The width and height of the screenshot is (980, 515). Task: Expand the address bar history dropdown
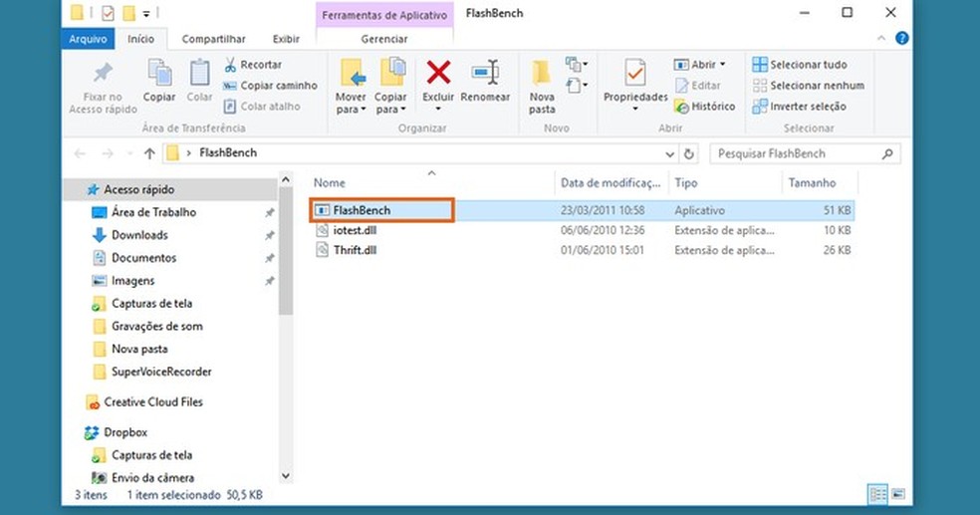669,153
